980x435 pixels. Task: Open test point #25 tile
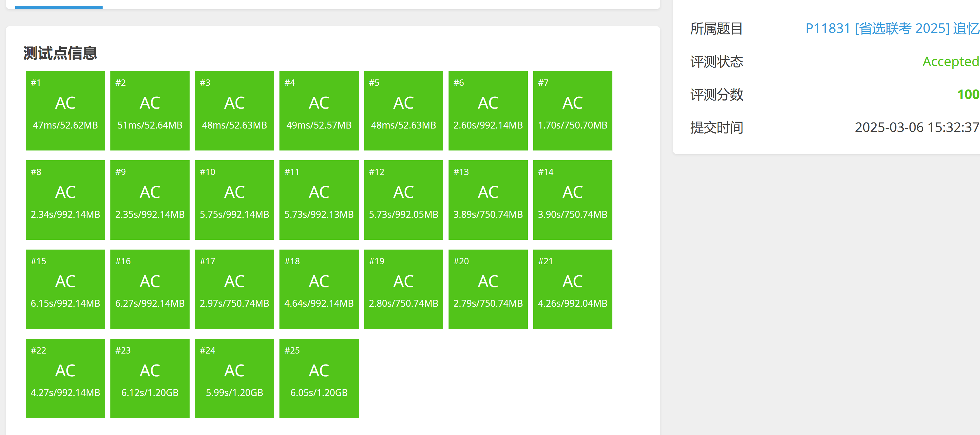tap(319, 378)
